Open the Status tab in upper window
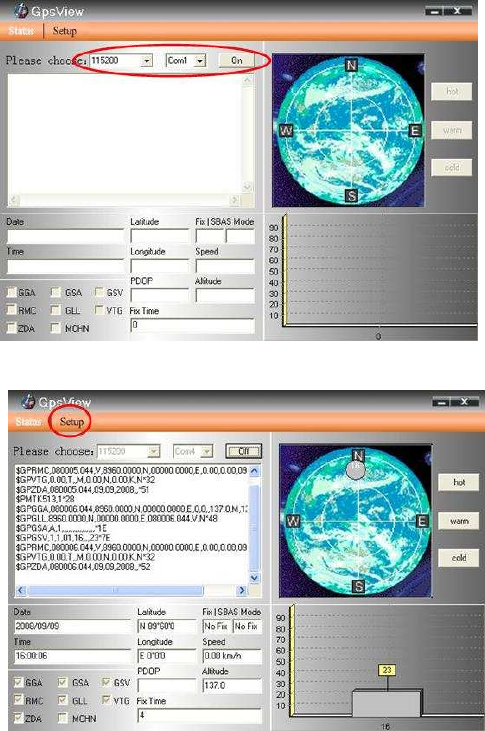 (21, 31)
